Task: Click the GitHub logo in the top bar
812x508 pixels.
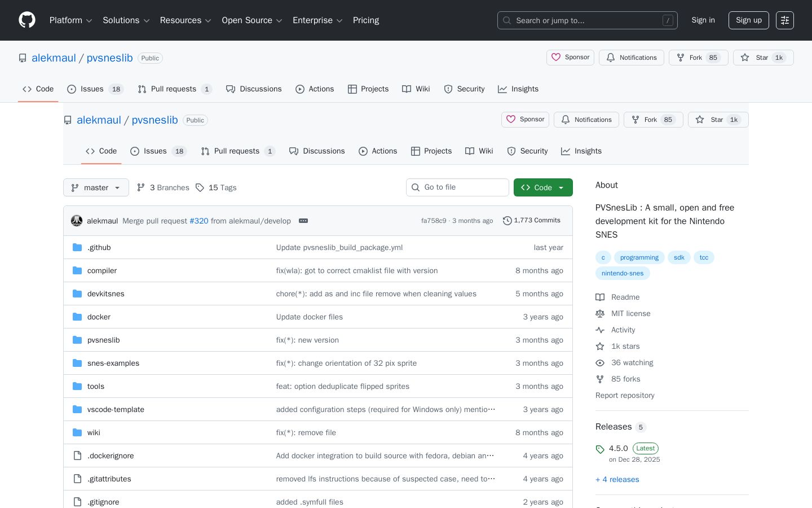Action: click(x=27, y=20)
